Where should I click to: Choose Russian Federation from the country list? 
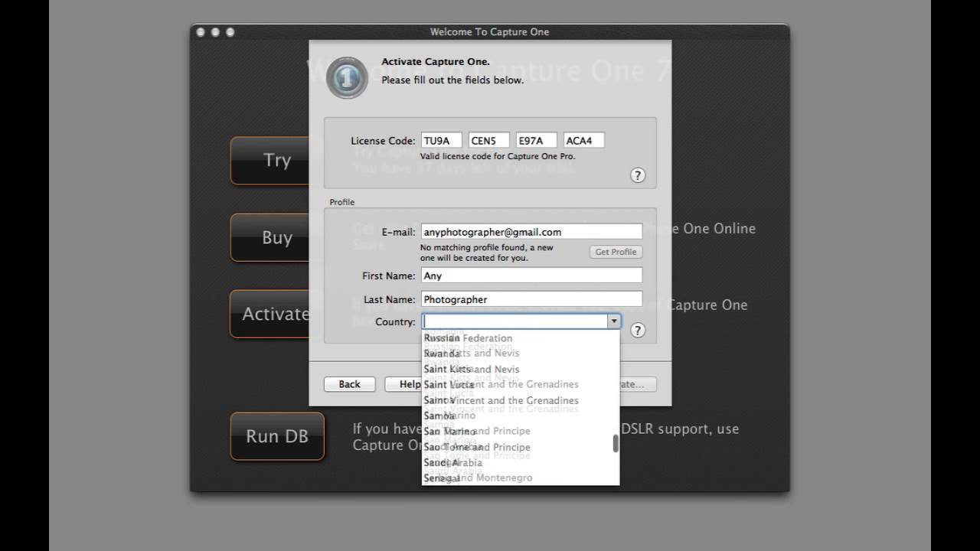tap(521, 338)
